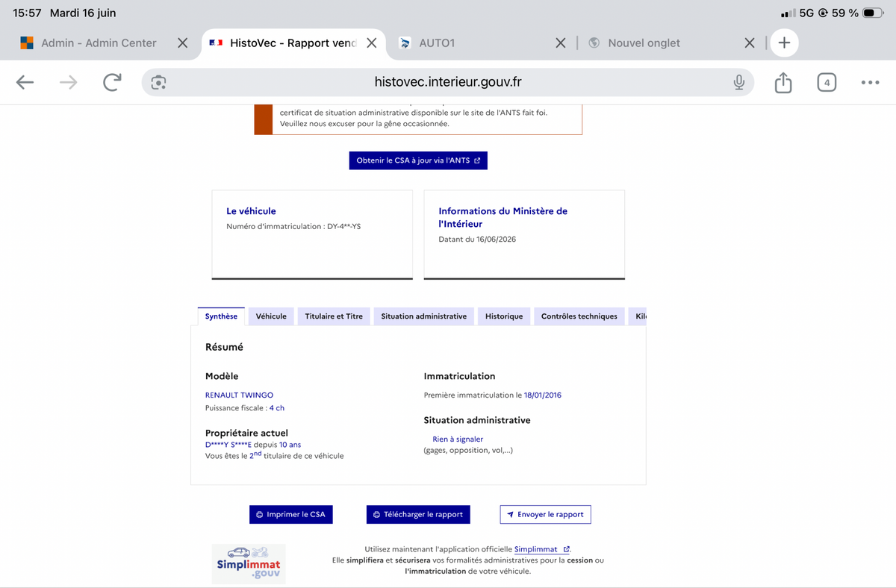The height and width of the screenshot is (588, 896).
Task: Close the Nouvel onglet tab
Action: pos(750,43)
